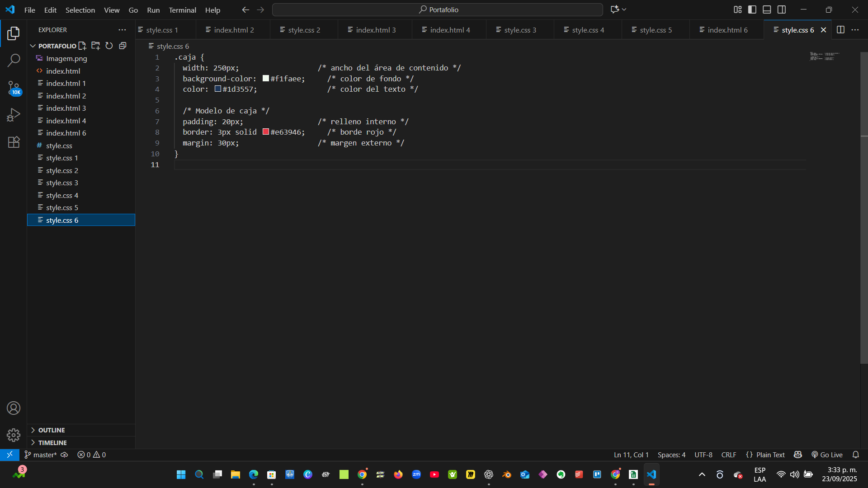The width and height of the screenshot is (868, 488).
Task: Click the editor vertical scrollbar
Action: (x=864, y=208)
